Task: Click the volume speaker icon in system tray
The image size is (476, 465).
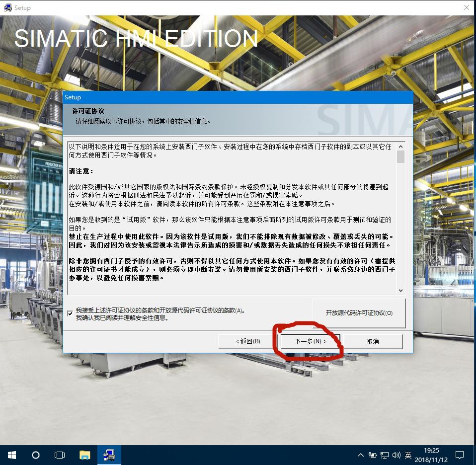Action: click(396, 455)
